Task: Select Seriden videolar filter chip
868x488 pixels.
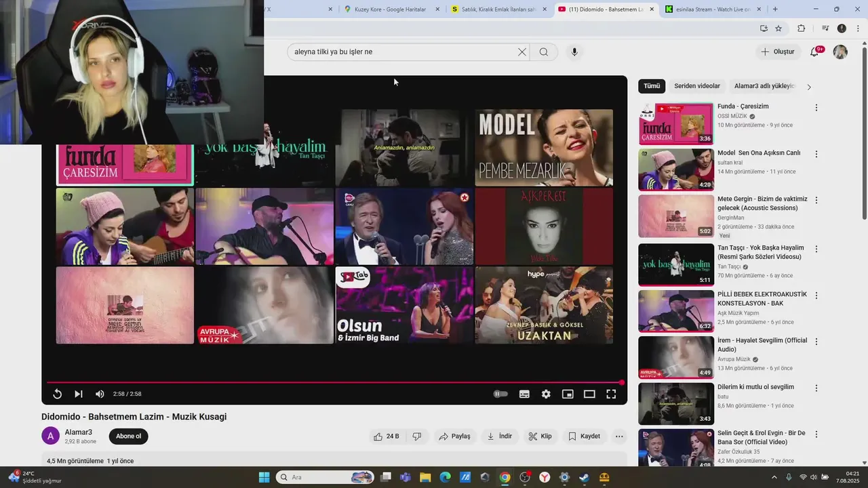Action: coord(697,86)
